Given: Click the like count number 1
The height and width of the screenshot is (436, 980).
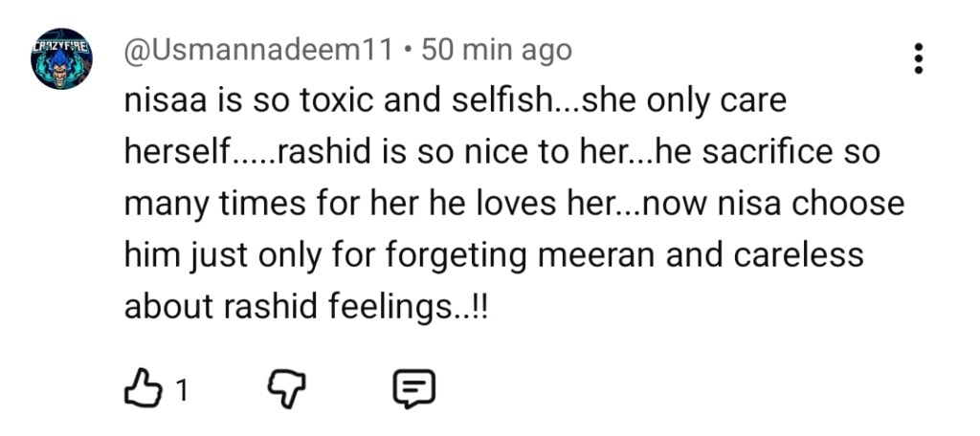Looking at the screenshot, I should click(x=181, y=389).
